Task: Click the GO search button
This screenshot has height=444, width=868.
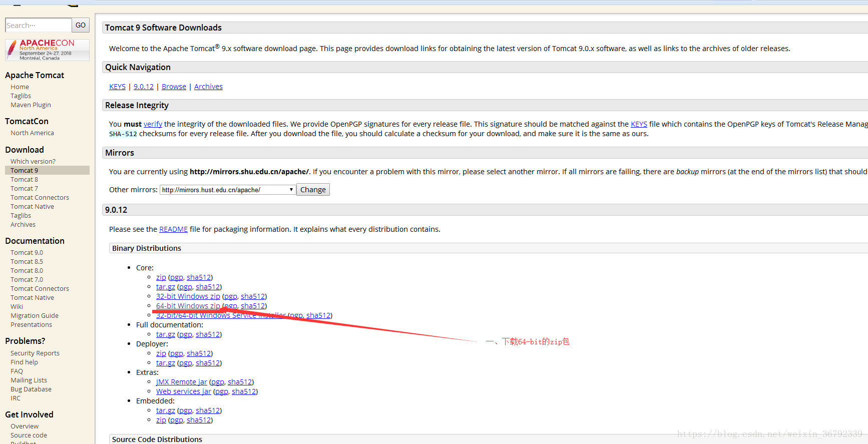Action: tap(81, 25)
